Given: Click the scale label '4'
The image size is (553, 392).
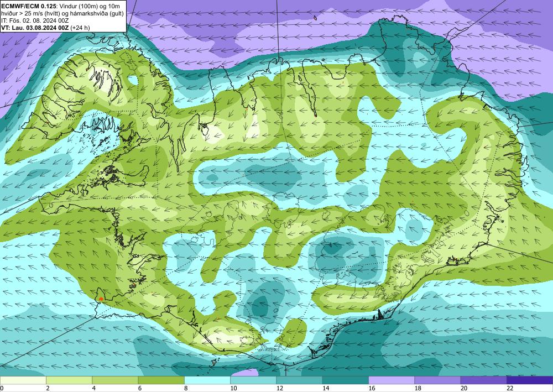Looking at the screenshot, I should tap(93, 389).
